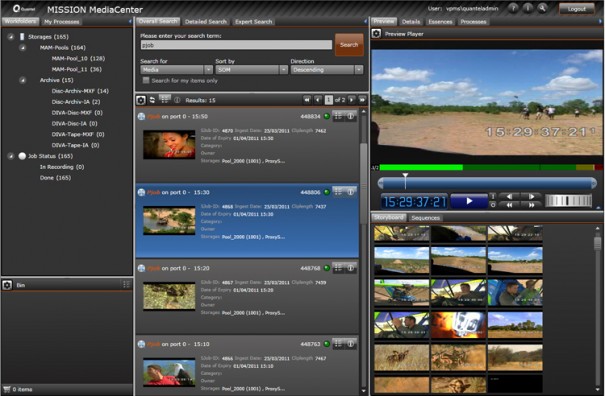
Task: Switch to the Detailed Search tab
Action: [x=206, y=22]
